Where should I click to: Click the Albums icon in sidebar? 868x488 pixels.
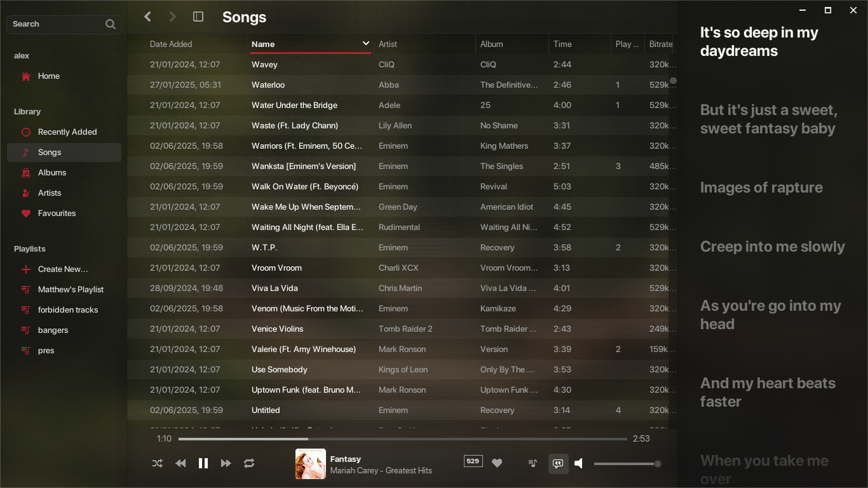tap(26, 173)
